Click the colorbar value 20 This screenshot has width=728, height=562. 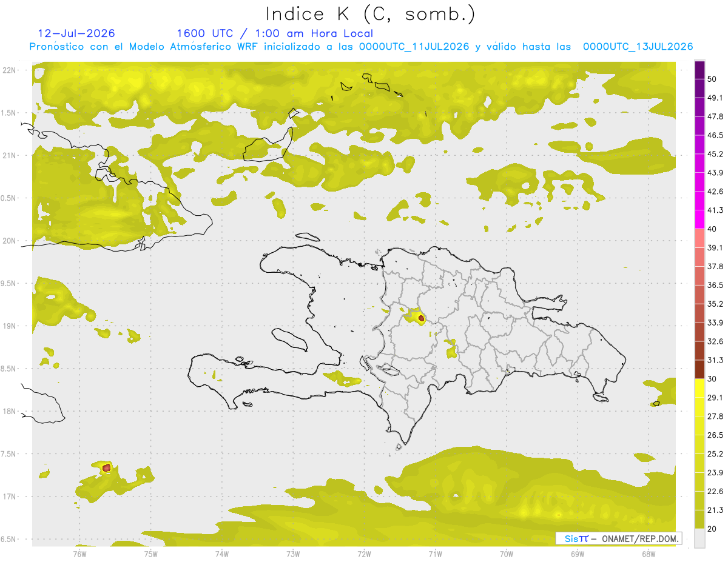point(712,529)
